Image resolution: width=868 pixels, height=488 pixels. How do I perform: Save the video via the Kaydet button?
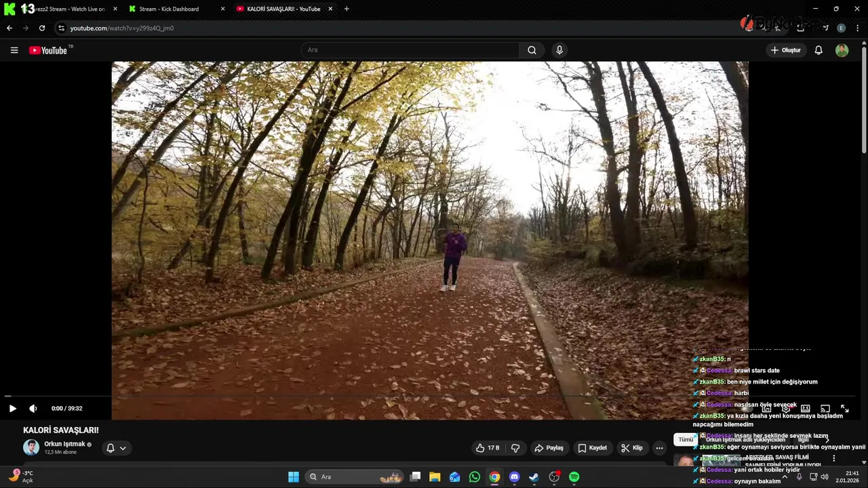coord(593,448)
